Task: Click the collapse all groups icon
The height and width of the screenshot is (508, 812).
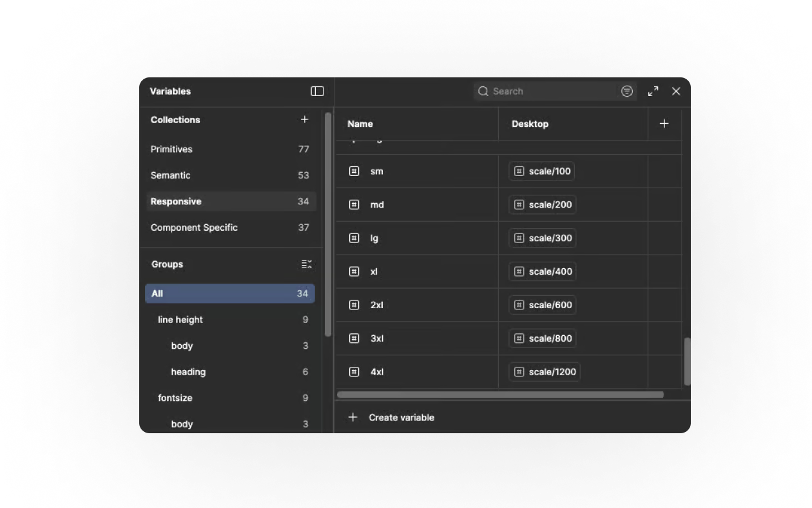Action: (306, 264)
